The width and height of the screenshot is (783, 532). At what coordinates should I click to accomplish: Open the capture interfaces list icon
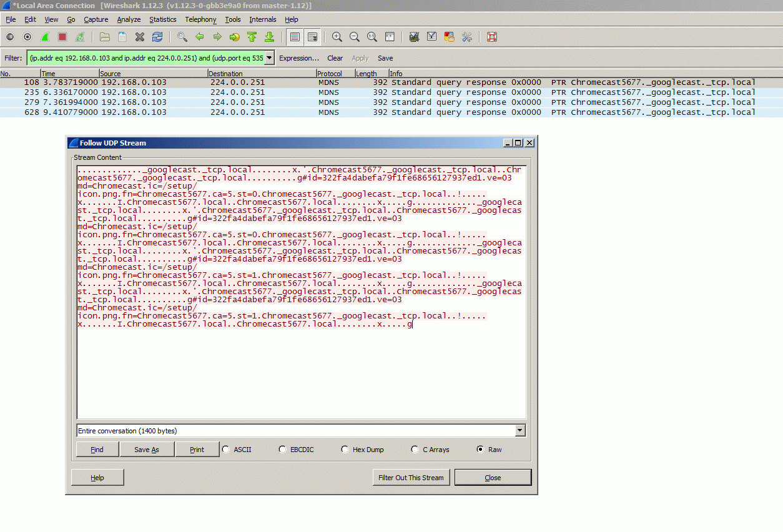(x=10, y=37)
